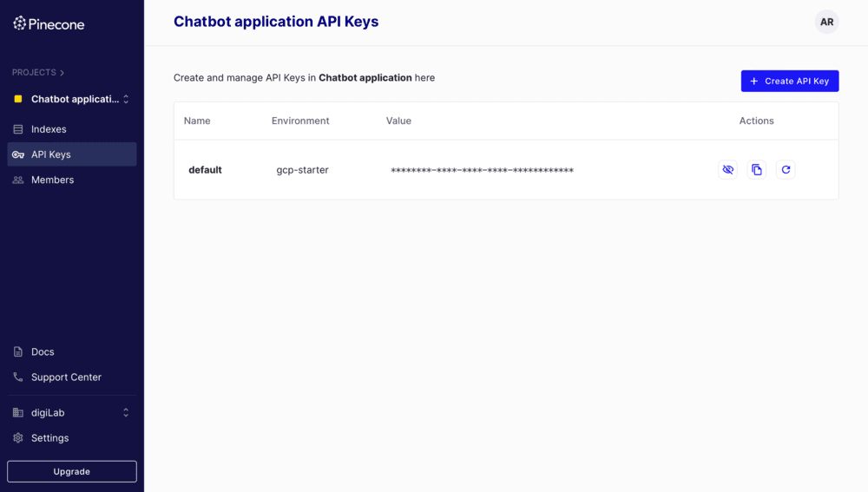Click Create API Key button
The width and height of the screenshot is (868, 492).
[790, 81]
